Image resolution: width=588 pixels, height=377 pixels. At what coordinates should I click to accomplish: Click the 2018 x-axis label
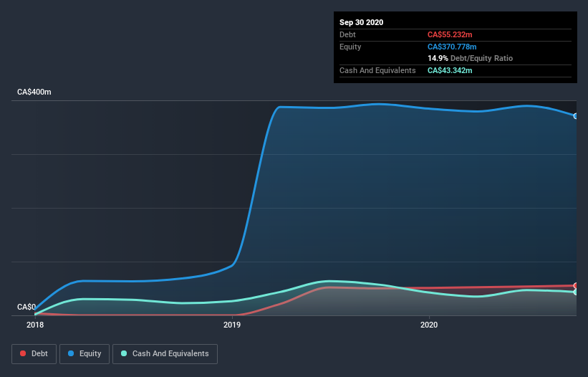click(x=35, y=325)
